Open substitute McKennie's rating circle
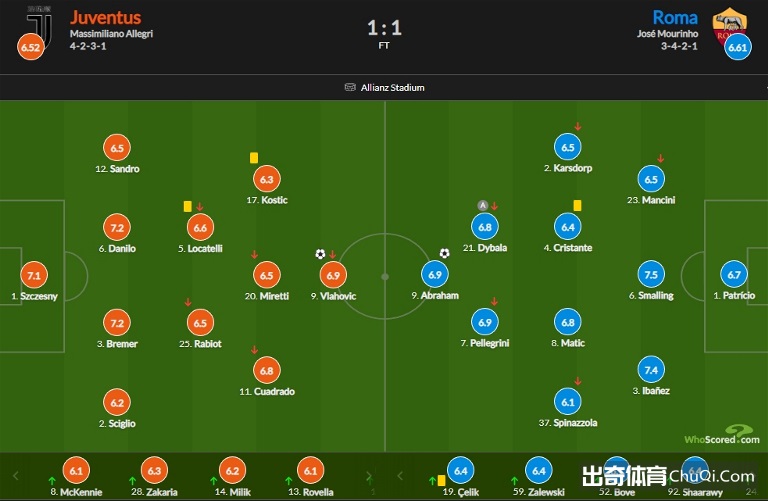Screen dimensions: 768x501 [76, 470]
